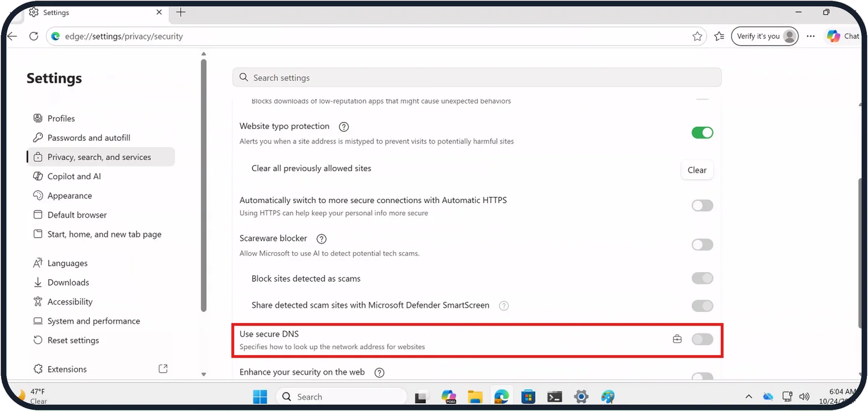Open Passwords and autofill settings

point(101,138)
